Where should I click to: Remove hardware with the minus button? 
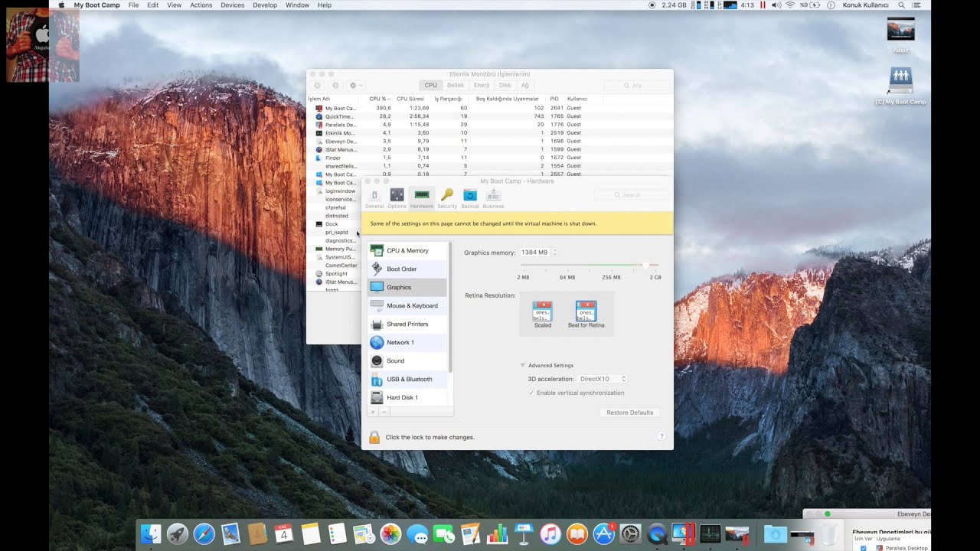pyautogui.click(x=384, y=412)
